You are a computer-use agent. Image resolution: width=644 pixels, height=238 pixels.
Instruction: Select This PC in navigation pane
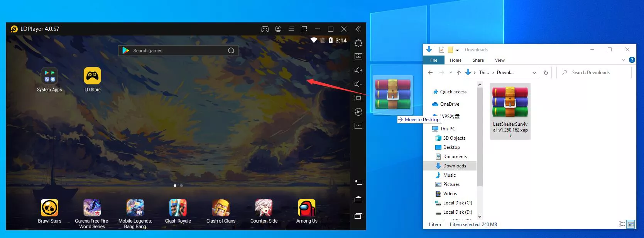click(x=444, y=129)
